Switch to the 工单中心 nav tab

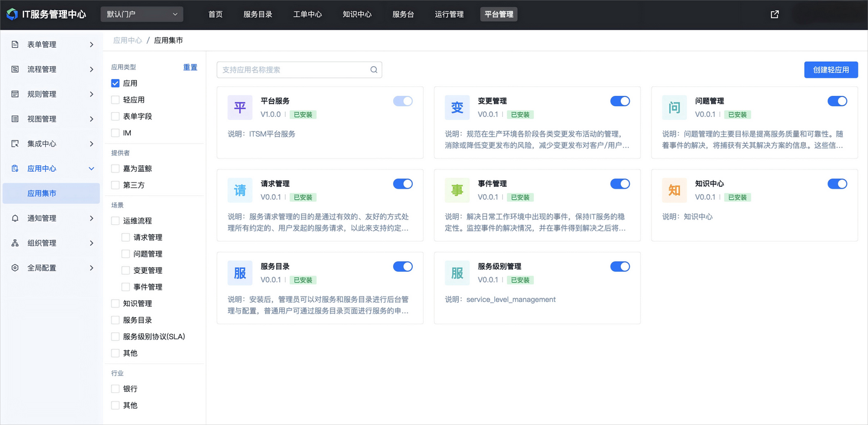click(x=307, y=14)
